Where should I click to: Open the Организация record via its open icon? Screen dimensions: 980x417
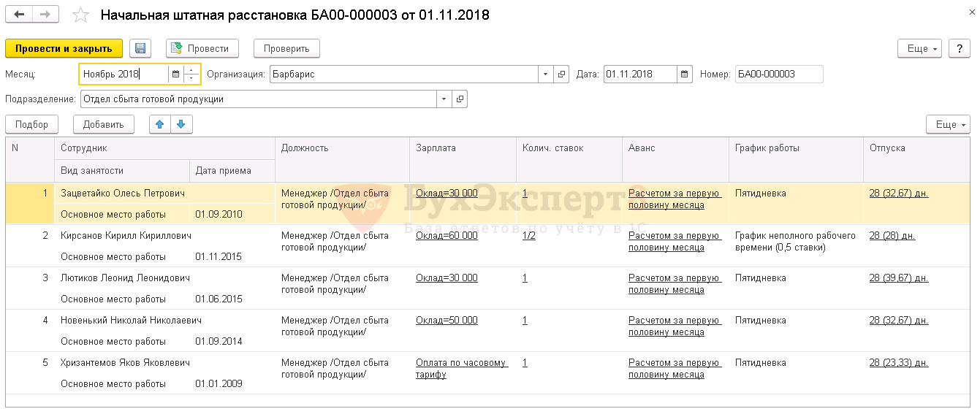coord(561,74)
